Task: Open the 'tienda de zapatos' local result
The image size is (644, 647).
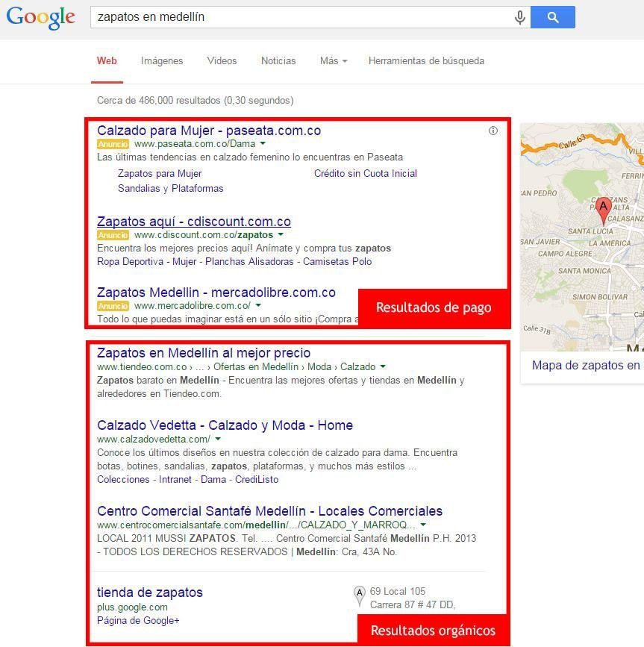Action: (150, 593)
